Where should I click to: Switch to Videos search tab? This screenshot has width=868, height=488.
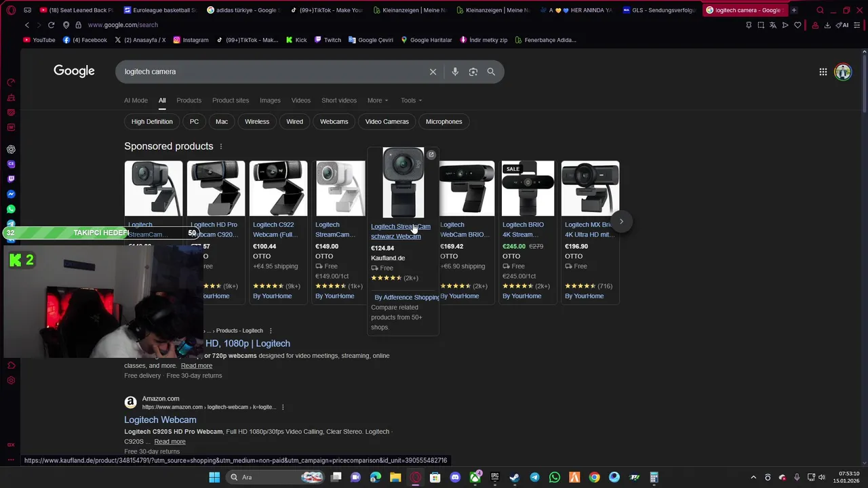pyautogui.click(x=301, y=100)
